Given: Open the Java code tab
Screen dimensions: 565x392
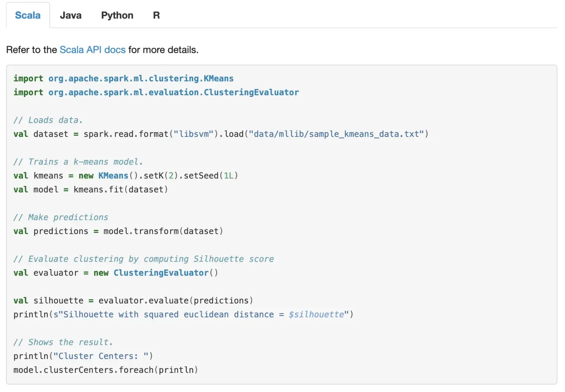Looking at the screenshot, I should click(x=71, y=15).
